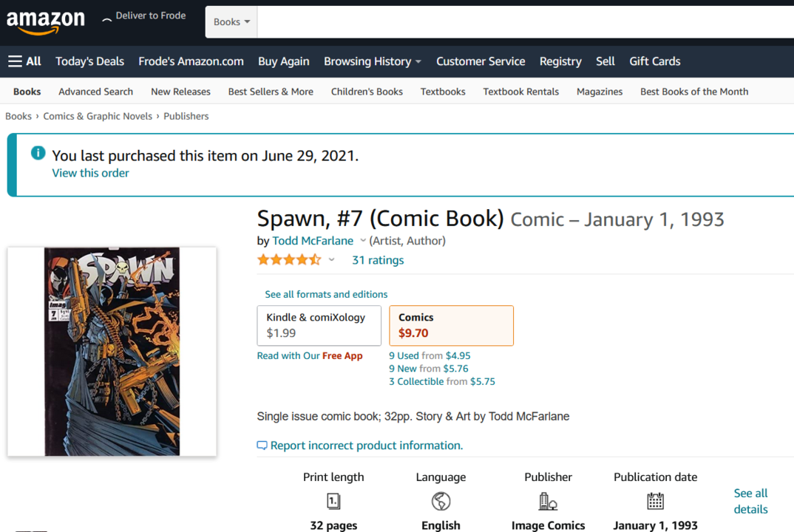Click the print length book page icon

click(333, 500)
